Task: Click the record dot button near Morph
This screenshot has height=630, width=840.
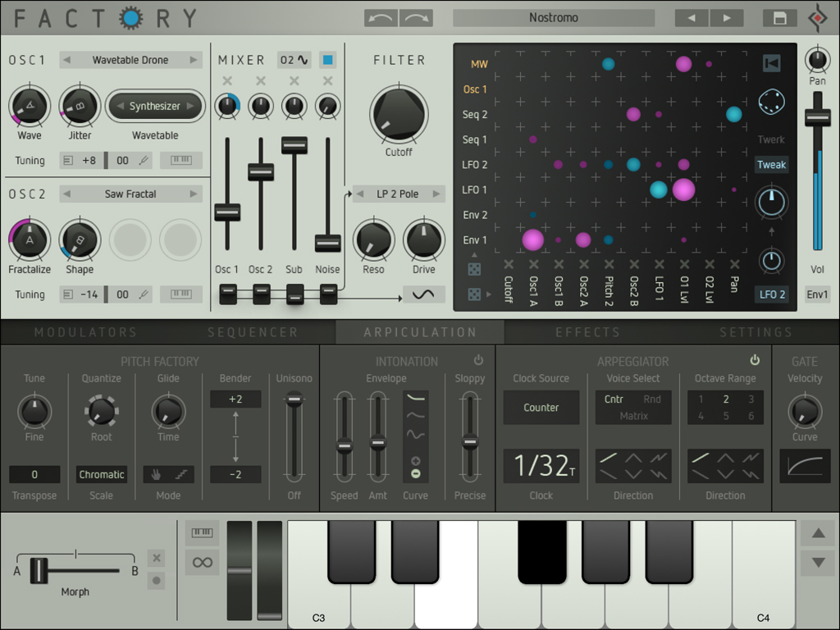Action: 157,581
